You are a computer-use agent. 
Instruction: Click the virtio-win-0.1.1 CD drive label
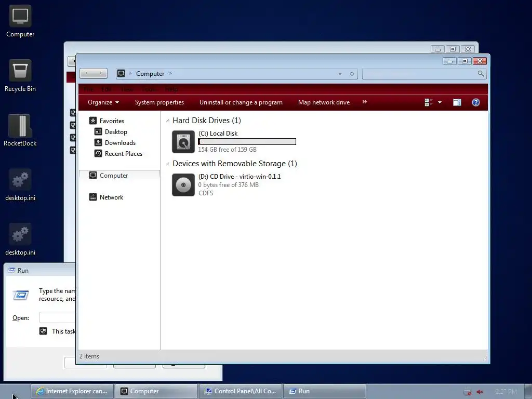click(x=240, y=177)
